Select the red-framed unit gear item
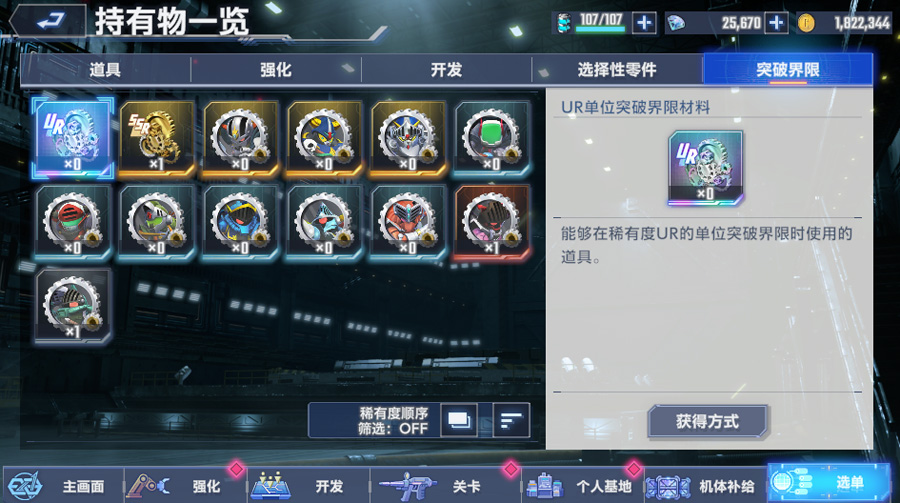The image size is (900, 503). [x=491, y=223]
